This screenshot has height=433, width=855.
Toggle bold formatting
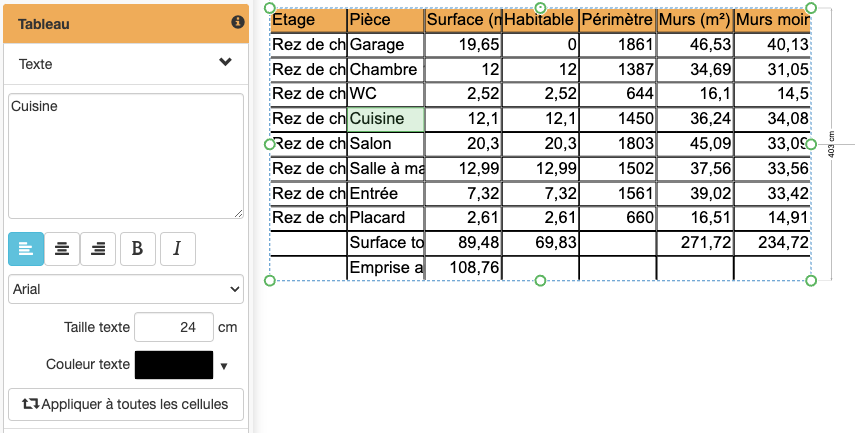138,249
